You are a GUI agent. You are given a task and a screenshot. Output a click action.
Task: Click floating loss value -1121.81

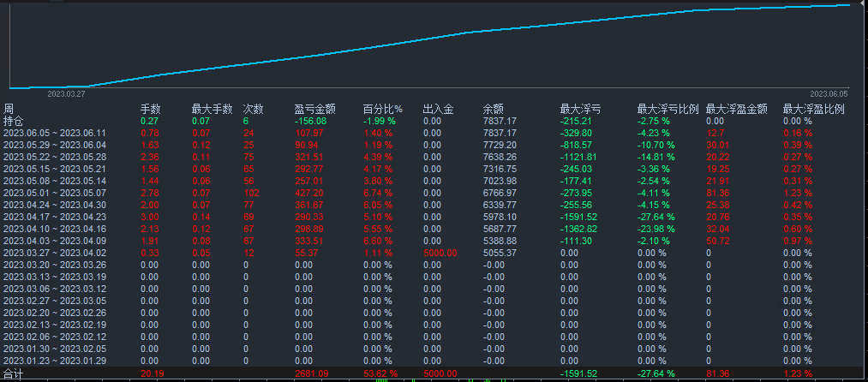click(578, 157)
